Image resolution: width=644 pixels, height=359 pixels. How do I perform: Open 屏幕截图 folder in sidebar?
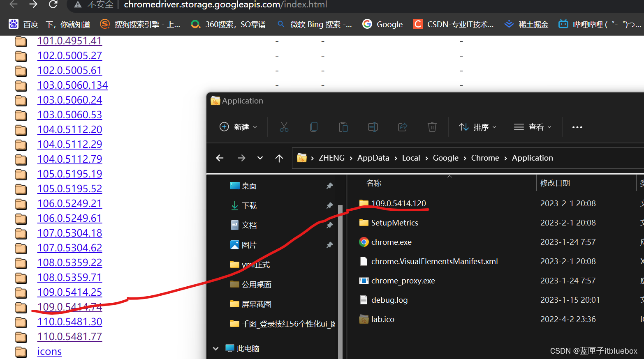pos(251,304)
